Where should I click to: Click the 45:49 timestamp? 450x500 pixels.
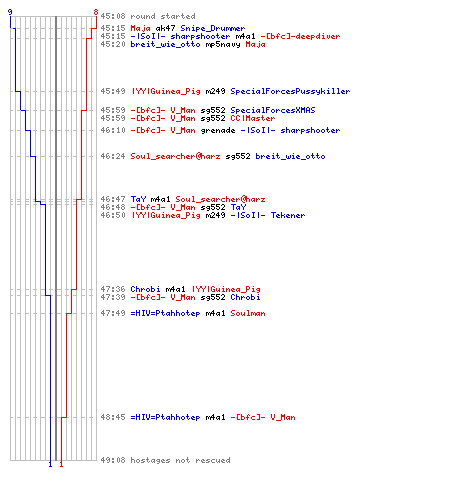point(113,91)
